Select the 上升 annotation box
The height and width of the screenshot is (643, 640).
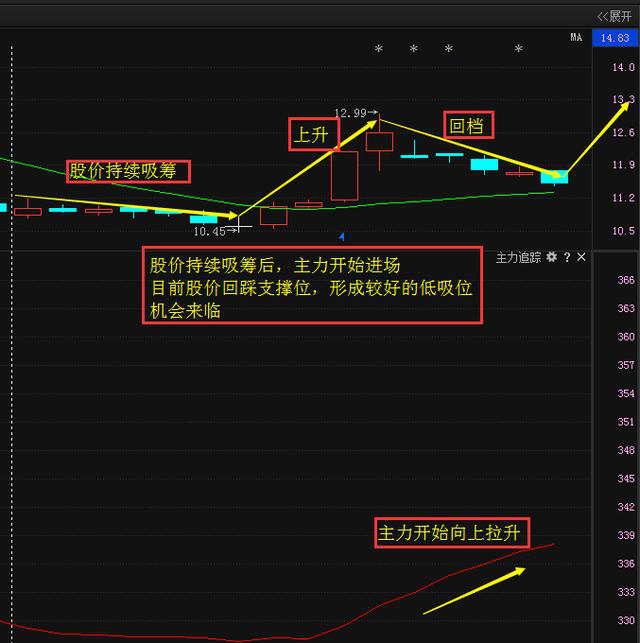(x=309, y=135)
